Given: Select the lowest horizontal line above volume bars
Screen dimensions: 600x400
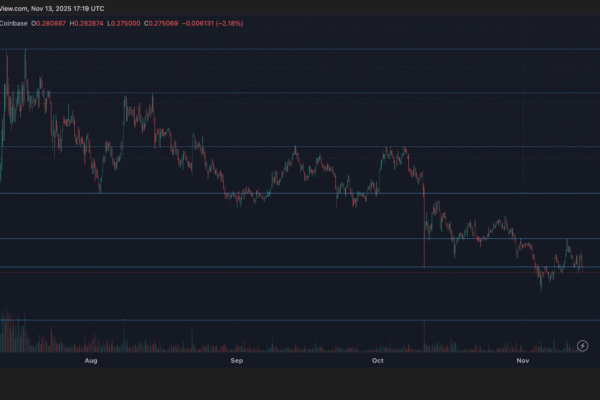Looking at the screenshot, I should coord(300,320).
